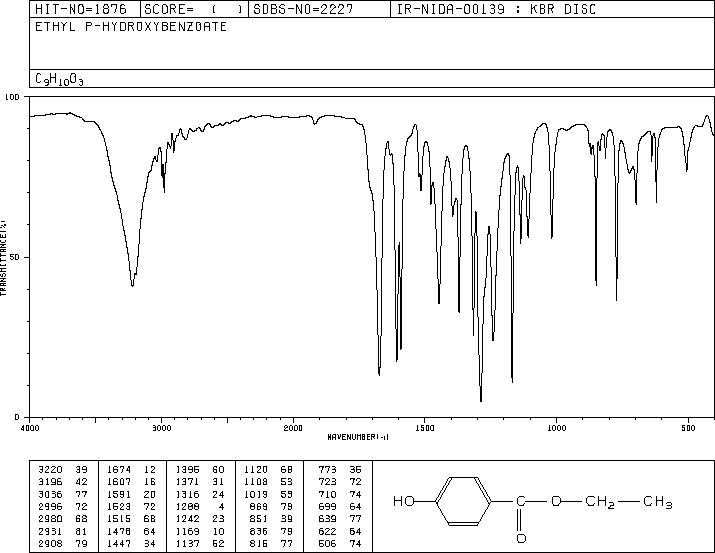
Task: Select peak table entry 639
Action: click(x=327, y=519)
